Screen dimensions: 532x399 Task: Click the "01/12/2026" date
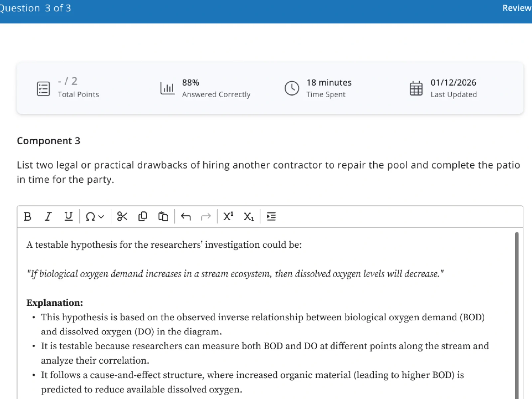(454, 82)
